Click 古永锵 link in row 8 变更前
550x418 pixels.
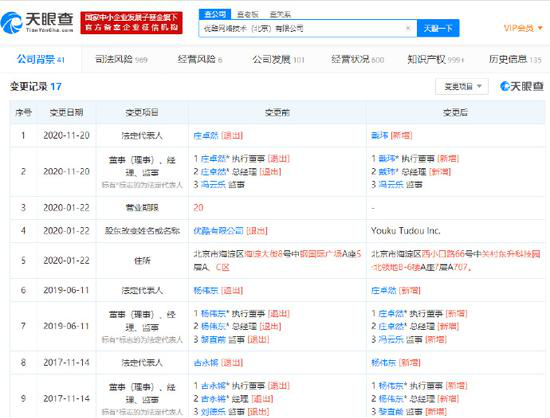206,363
